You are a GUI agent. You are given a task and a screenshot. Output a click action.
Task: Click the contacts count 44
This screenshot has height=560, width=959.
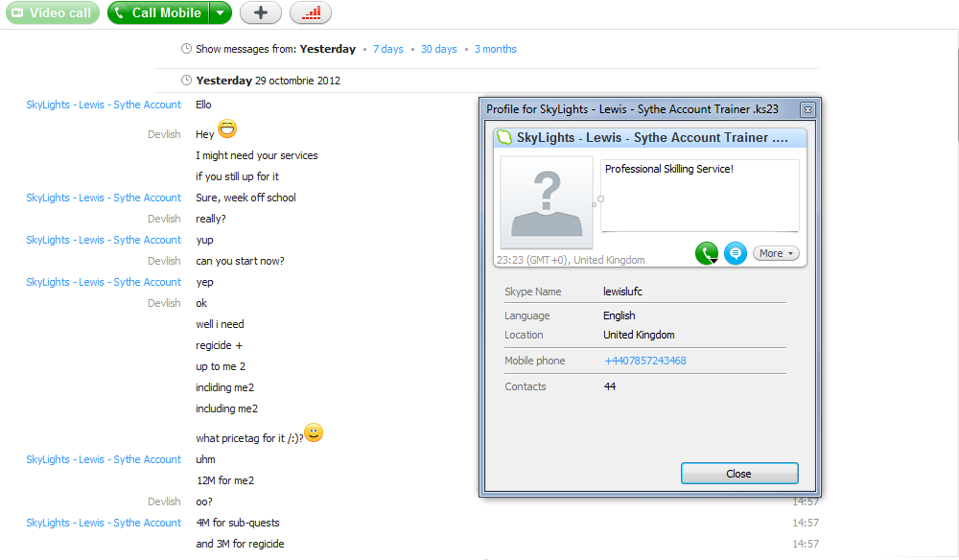(610, 386)
